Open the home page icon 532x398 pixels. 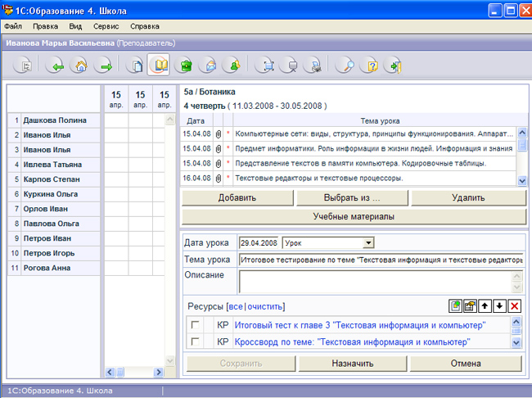(x=79, y=66)
